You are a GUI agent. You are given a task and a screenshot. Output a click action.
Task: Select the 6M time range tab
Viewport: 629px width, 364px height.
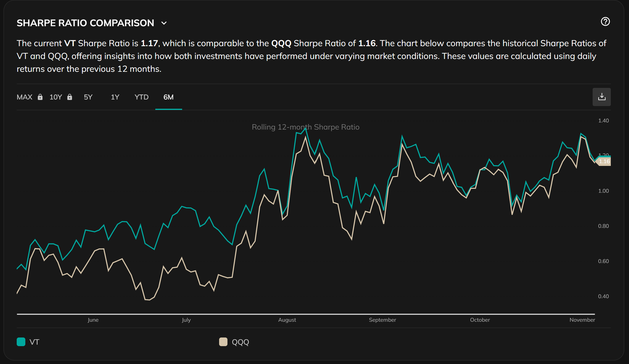(168, 97)
